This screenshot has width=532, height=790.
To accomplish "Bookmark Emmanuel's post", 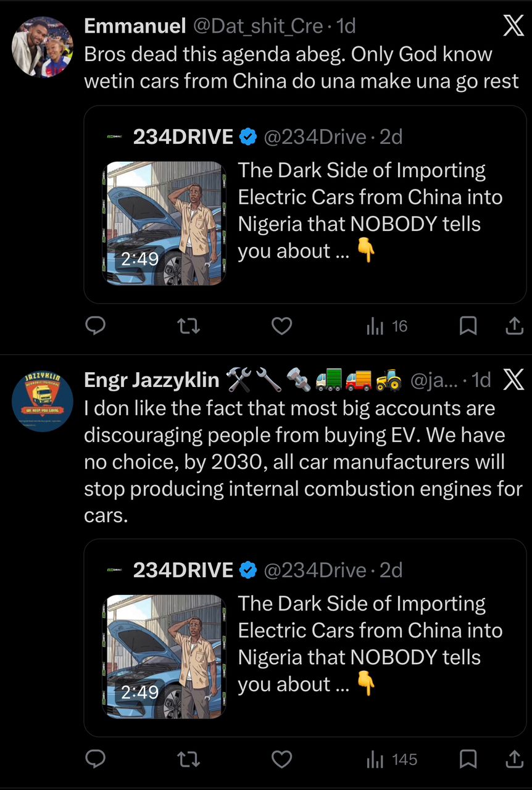I will pyautogui.click(x=468, y=326).
